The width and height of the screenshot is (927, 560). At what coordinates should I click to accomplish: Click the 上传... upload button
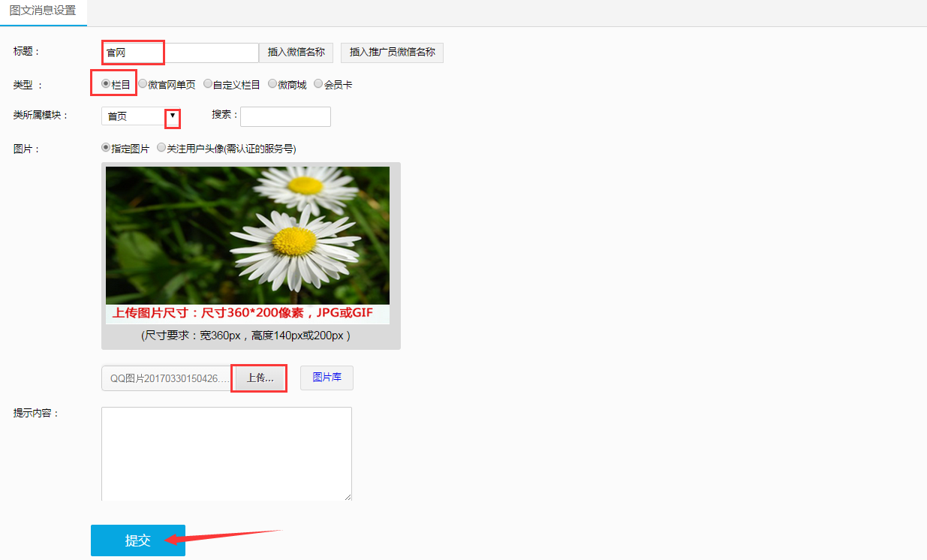click(260, 378)
